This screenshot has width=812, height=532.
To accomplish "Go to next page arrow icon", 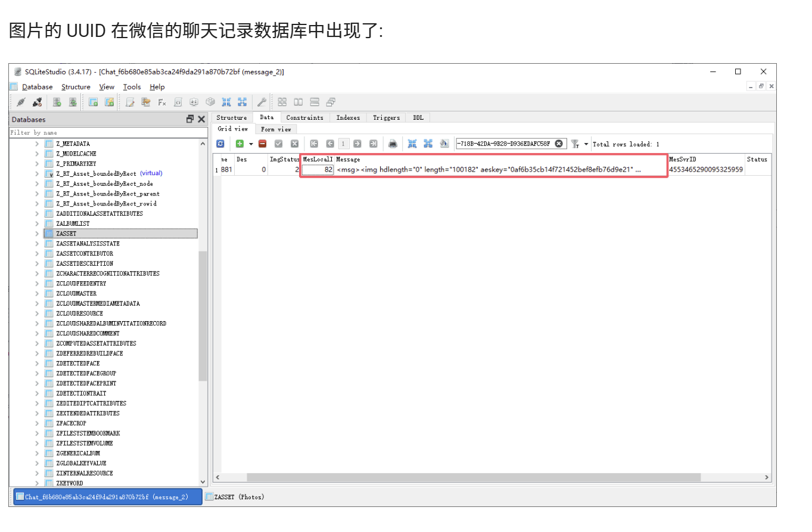I will [357, 144].
